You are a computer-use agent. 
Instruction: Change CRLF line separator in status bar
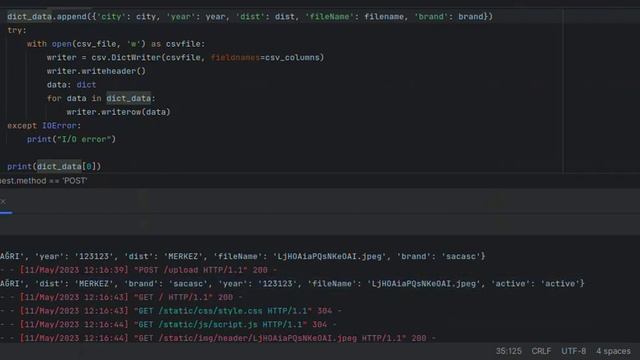(x=541, y=351)
